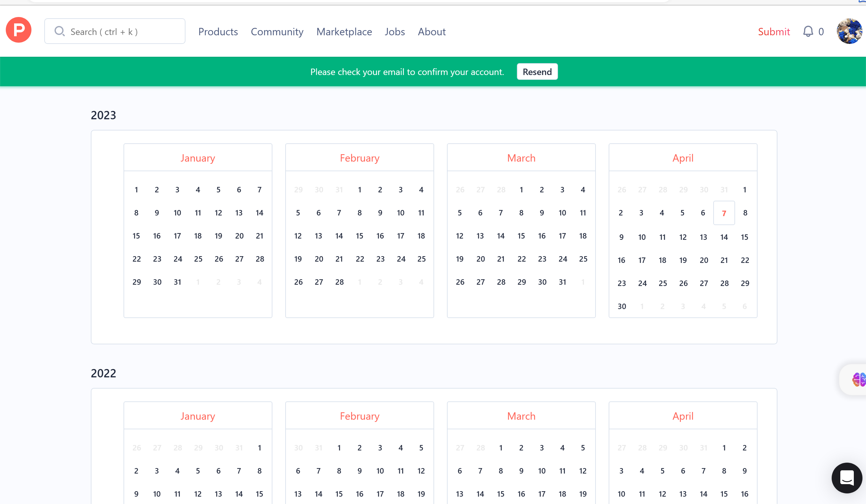This screenshot has height=504, width=866.
Task: Open the chat support bubble
Action: coord(846,478)
